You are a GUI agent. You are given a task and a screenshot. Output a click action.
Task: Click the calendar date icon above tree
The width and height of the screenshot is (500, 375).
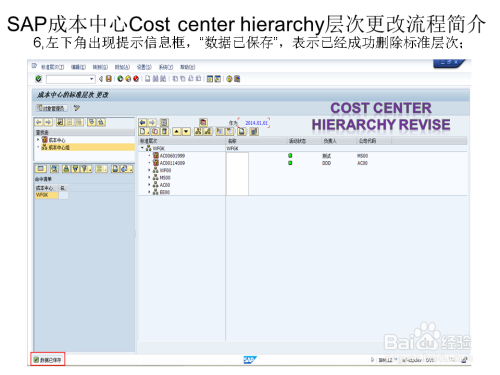tap(203, 122)
